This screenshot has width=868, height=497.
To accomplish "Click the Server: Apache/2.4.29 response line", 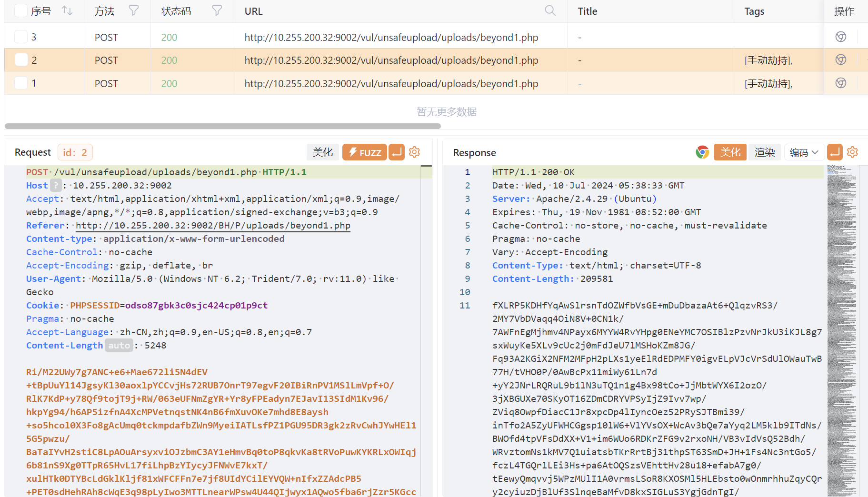I will tap(574, 199).
